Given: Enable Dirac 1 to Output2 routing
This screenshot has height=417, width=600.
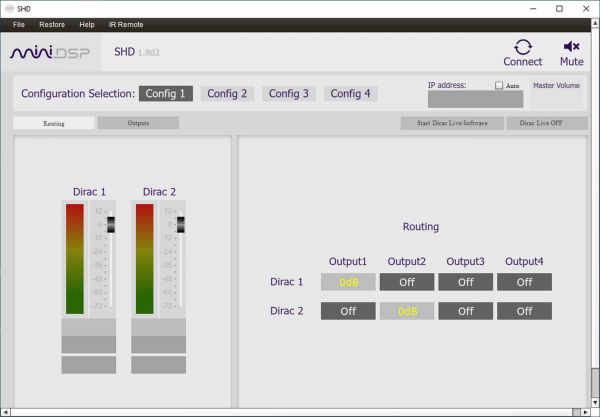Looking at the screenshot, I should pyautogui.click(x=407, y=283).
